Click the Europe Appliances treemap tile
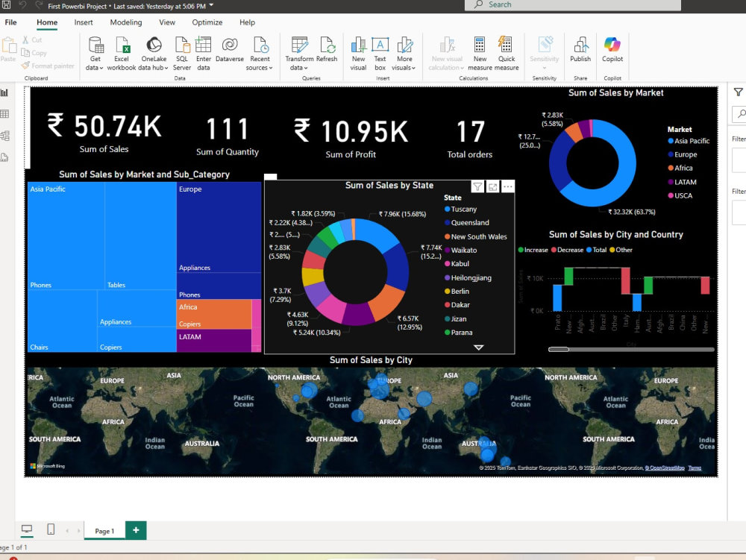This screenshot has height=560, width=746. pos(219,227)
